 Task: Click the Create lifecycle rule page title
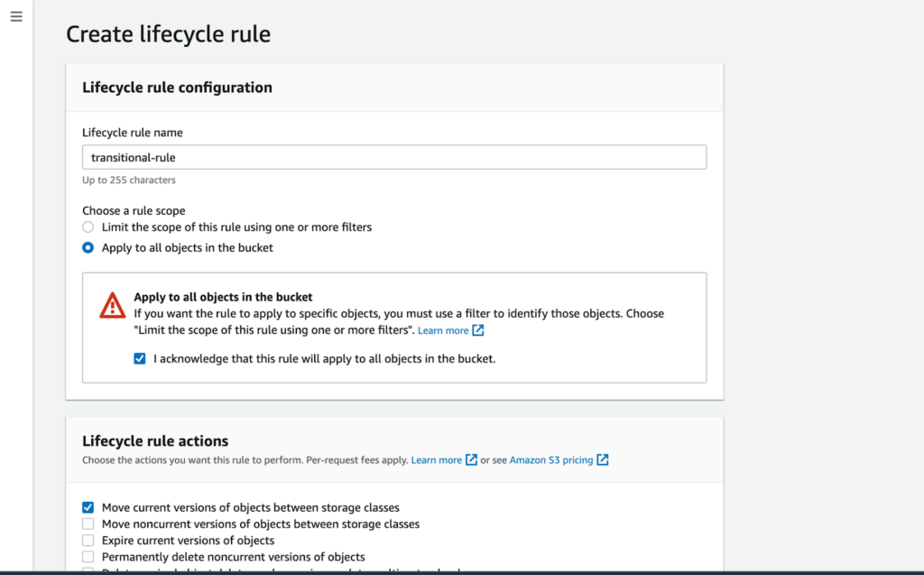click(x=168, y=33)
